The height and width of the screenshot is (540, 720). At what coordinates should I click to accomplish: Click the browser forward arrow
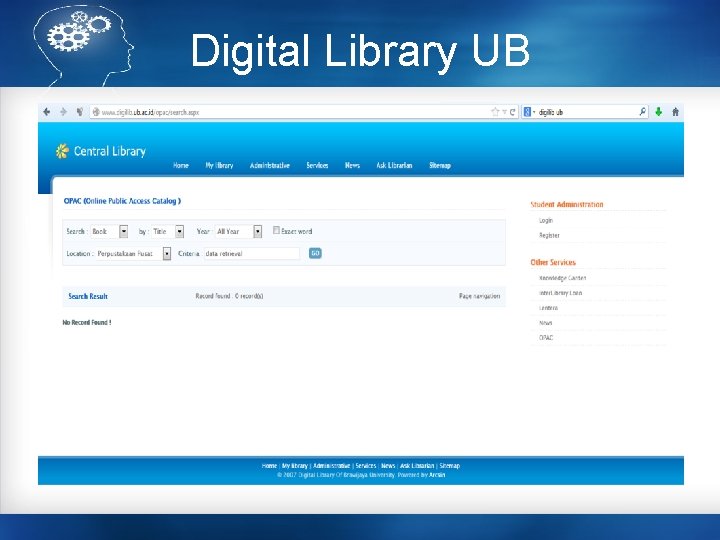click(x=63, y=112)
